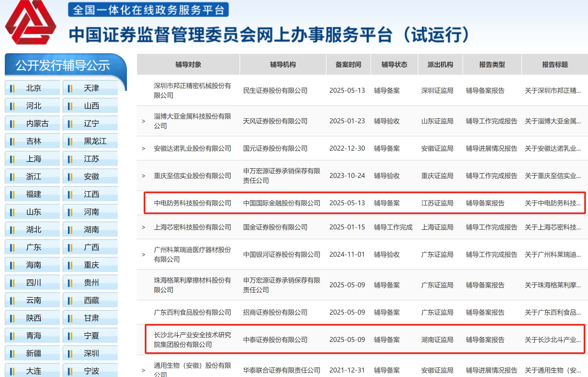This screenshot has height=377, width=588.
Task: Open the 黑龙江 region filter
Action: click(x=90, y=141)
